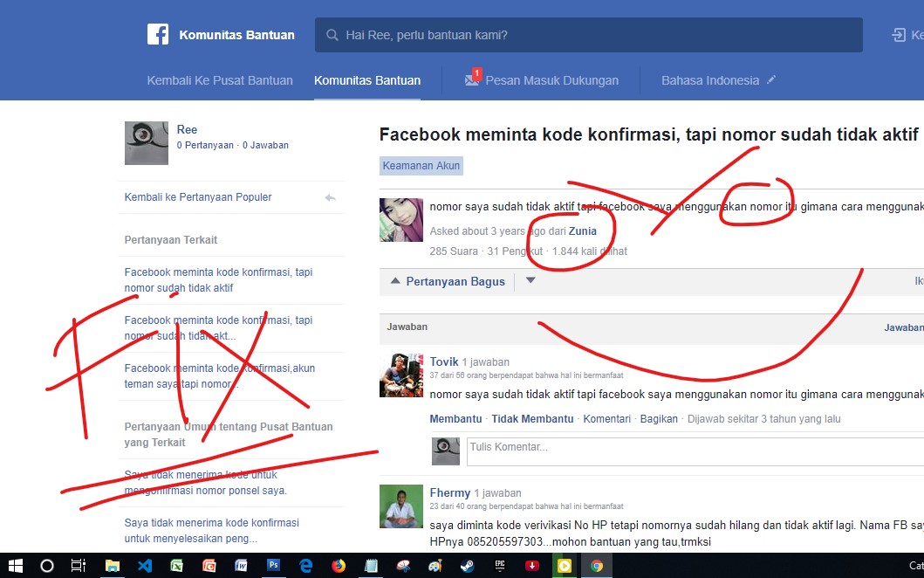The height and width of the screenshot is (578, 924).
Task: Focus the 'Hai Ree, perlu bantuan kami?' search box
Action: [x=589, y=35]
